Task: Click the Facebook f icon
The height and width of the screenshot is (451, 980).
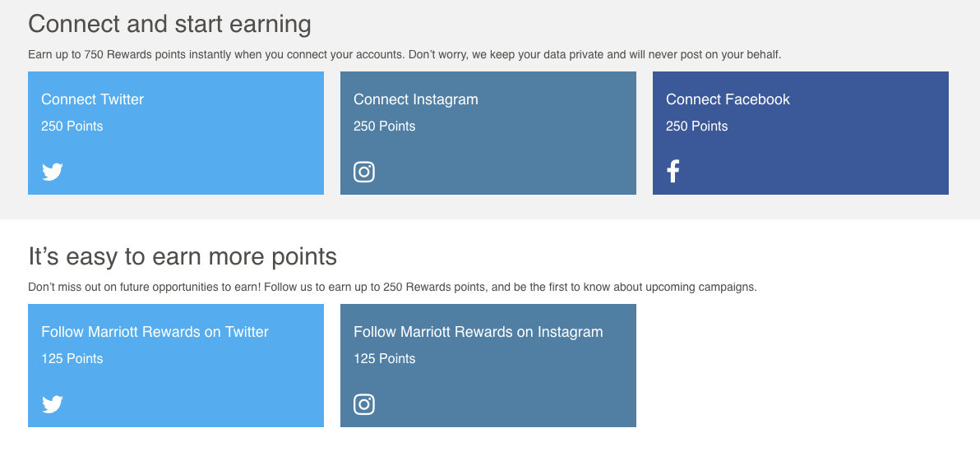Action: point(673,171)
